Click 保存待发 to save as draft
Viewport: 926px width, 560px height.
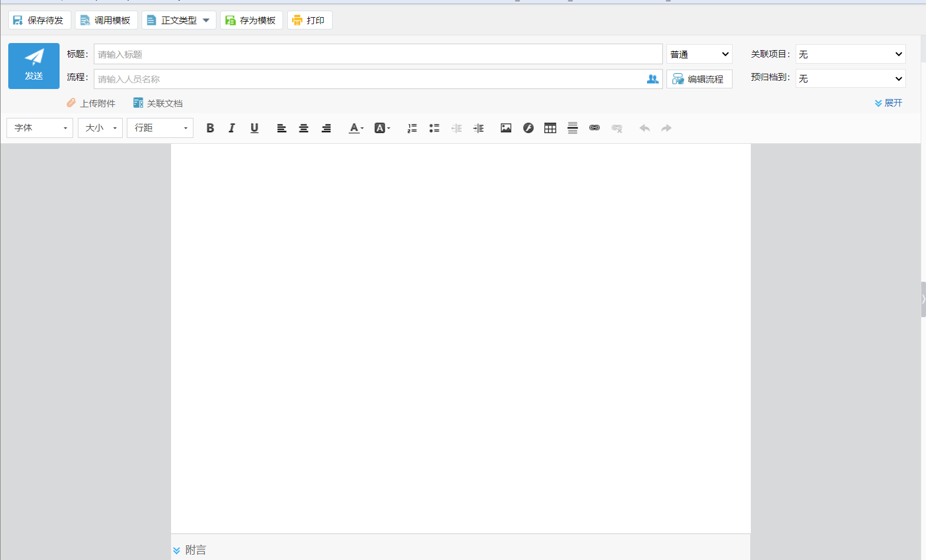40,20
